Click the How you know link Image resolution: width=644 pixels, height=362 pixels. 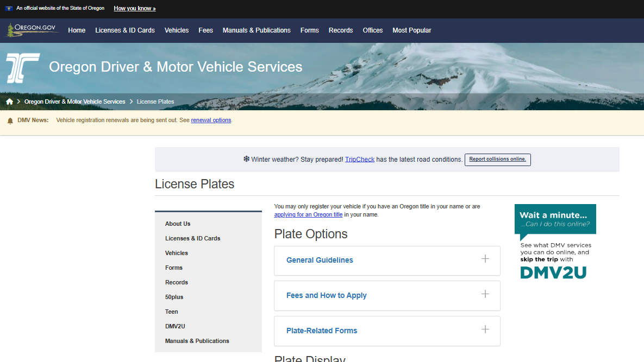coord(135,8)
